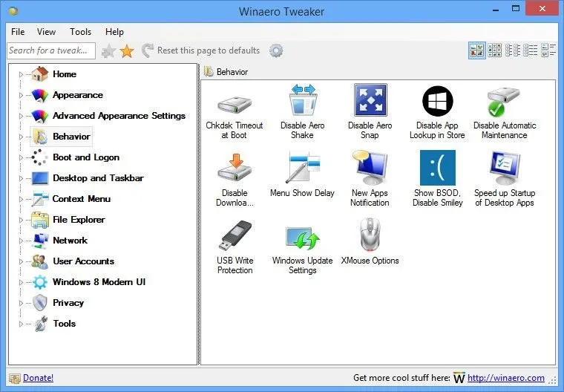Click the Donate! link

tap(38, 378)
